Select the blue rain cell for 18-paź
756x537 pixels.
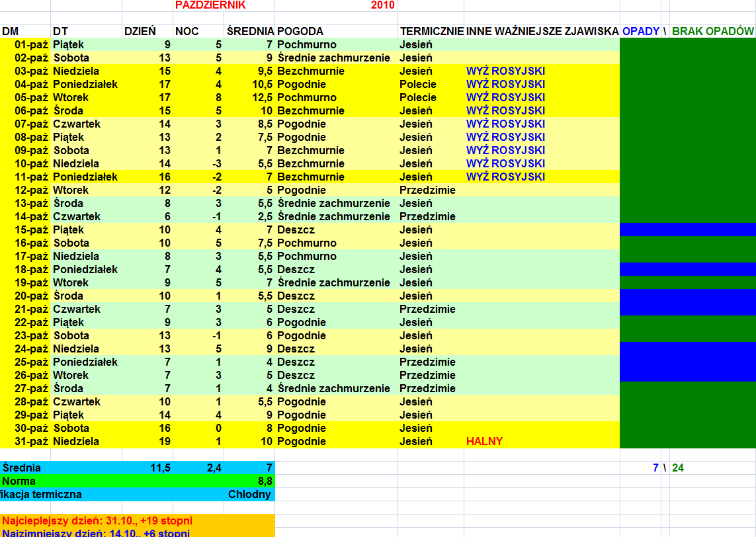687,269
